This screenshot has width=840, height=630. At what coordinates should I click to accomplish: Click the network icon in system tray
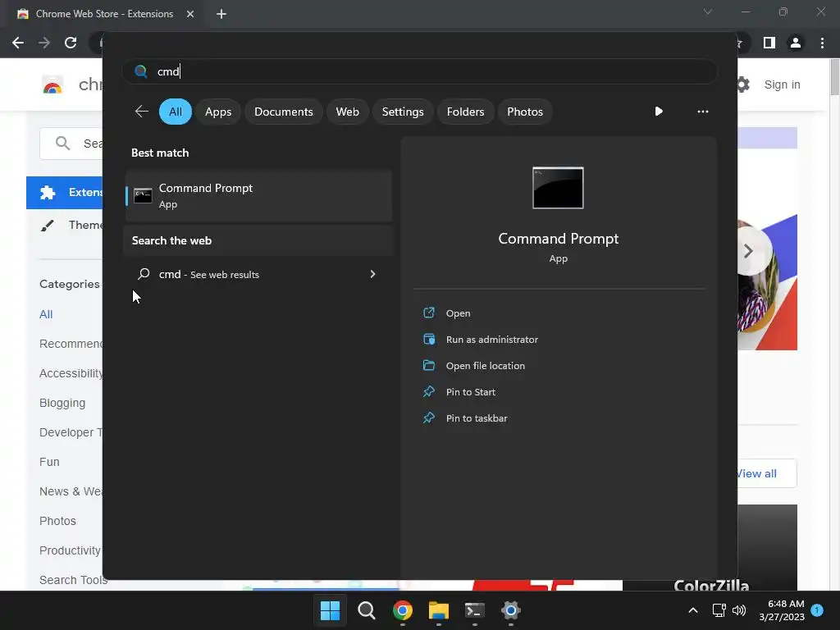719,610
